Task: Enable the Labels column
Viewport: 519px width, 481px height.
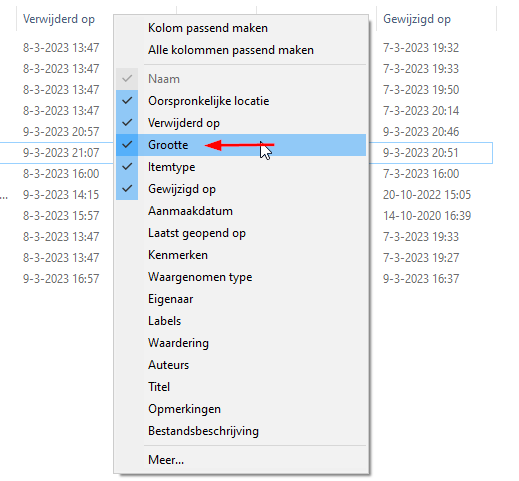Action: pos(241,321)
